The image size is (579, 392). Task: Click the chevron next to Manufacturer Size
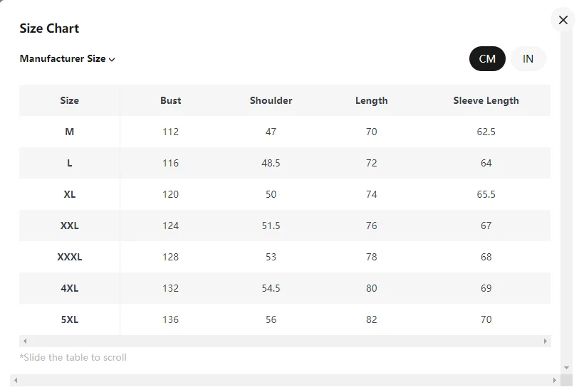tap(112, 59)
